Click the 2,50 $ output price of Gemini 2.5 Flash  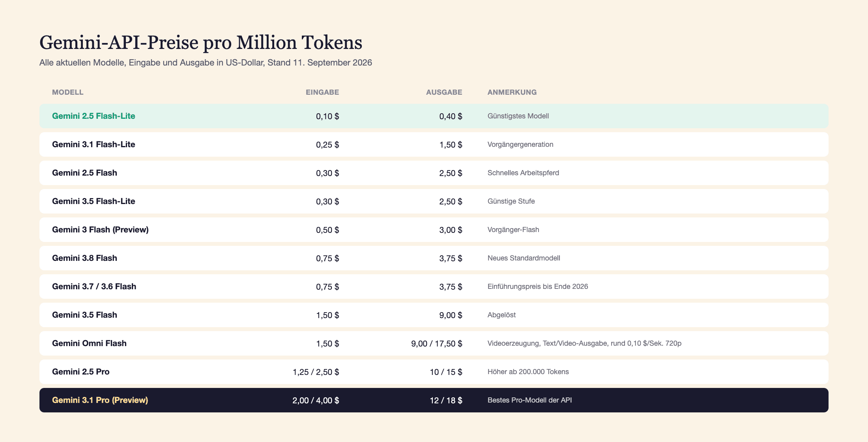451,173
